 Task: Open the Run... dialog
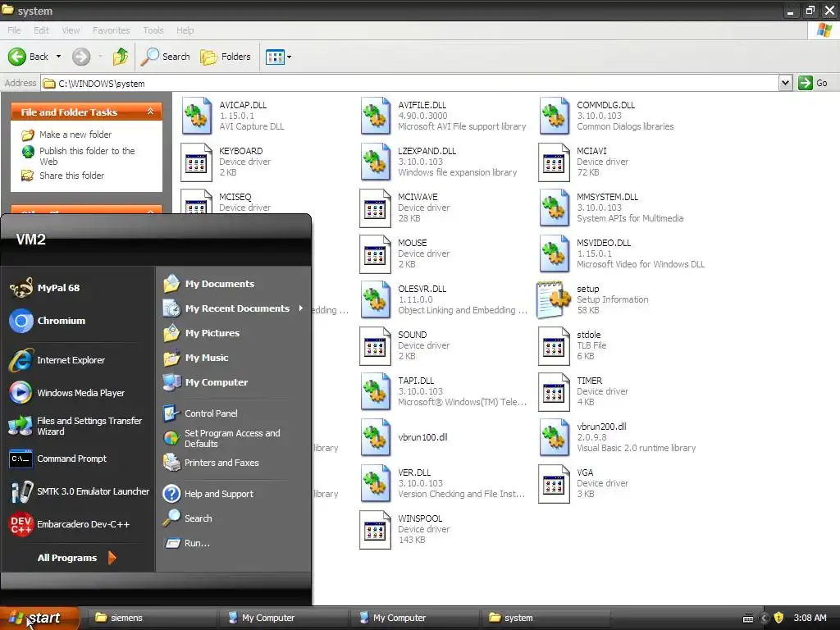(x=186, y=543)
